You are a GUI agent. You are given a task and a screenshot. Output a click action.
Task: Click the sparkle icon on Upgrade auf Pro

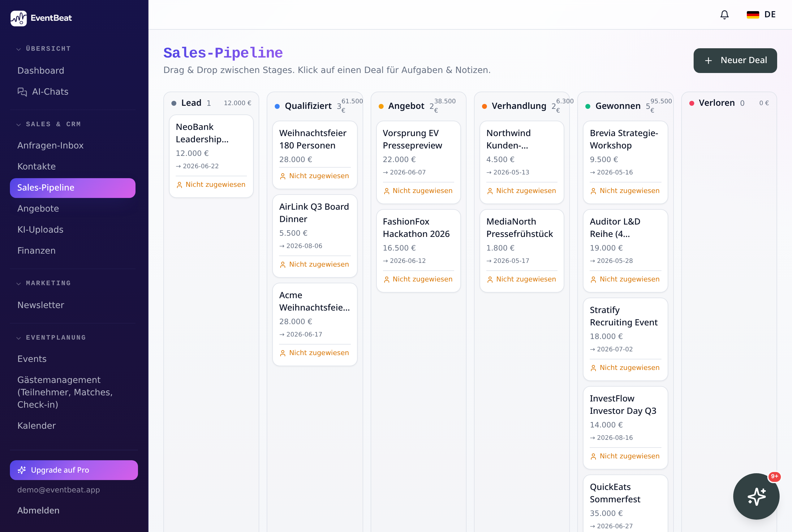[22, 470]
